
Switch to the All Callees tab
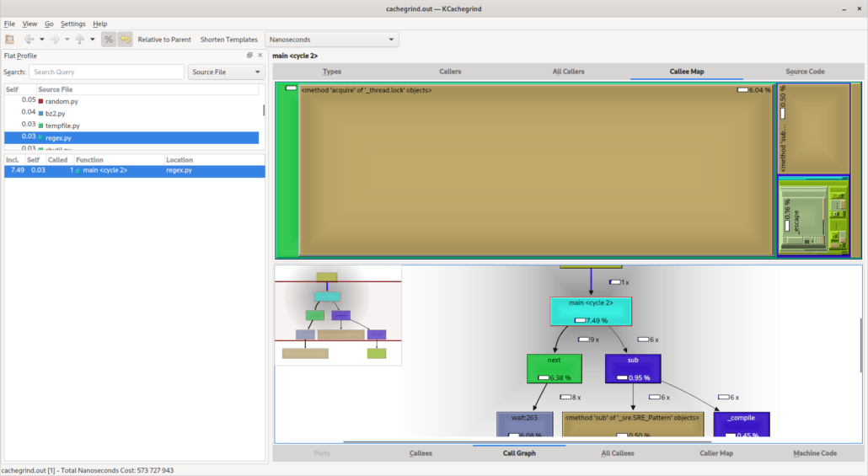point(617,453)
